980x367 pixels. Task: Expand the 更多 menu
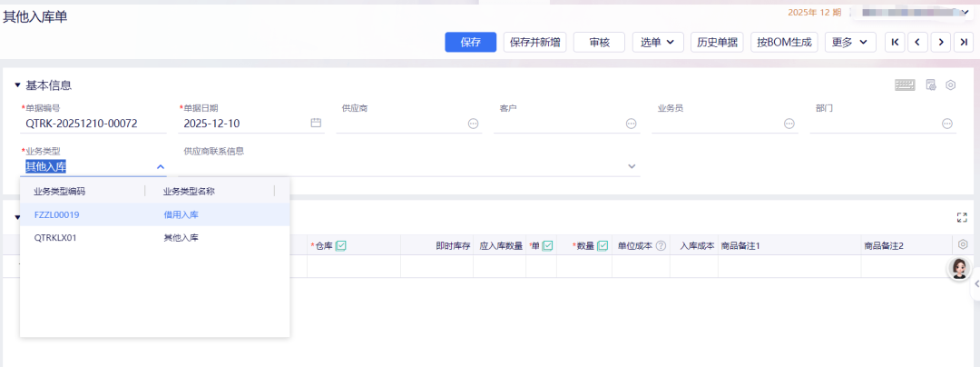[850, 43]
